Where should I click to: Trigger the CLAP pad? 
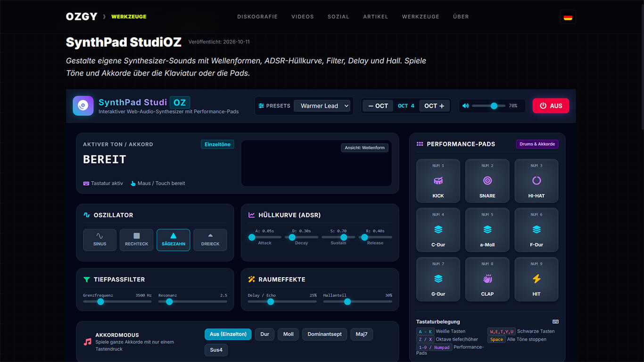click(487, 279)
